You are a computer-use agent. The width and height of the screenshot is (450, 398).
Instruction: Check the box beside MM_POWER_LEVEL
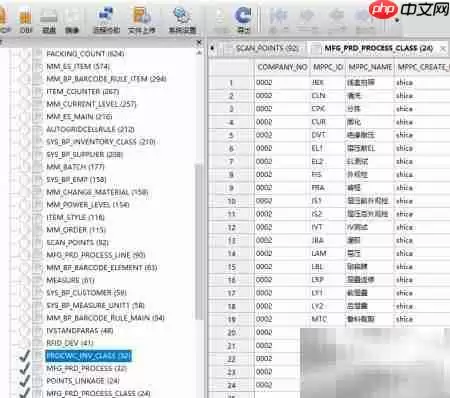point(24,205)
